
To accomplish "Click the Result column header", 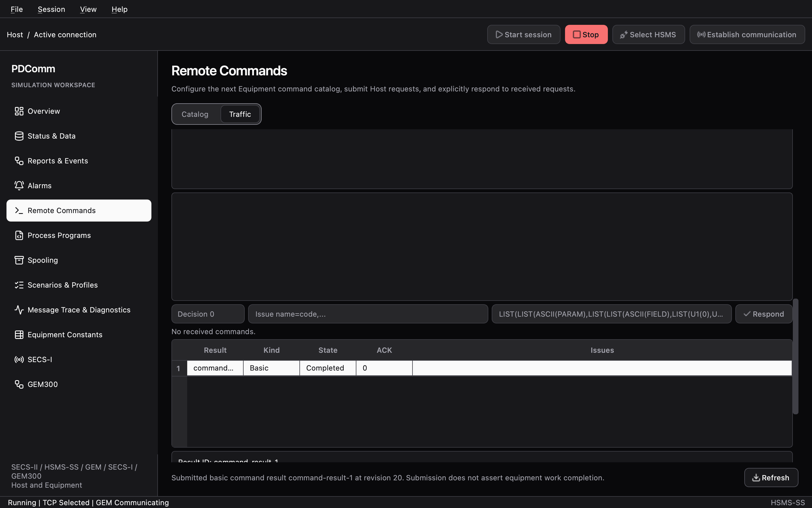I will click(215, 351).
